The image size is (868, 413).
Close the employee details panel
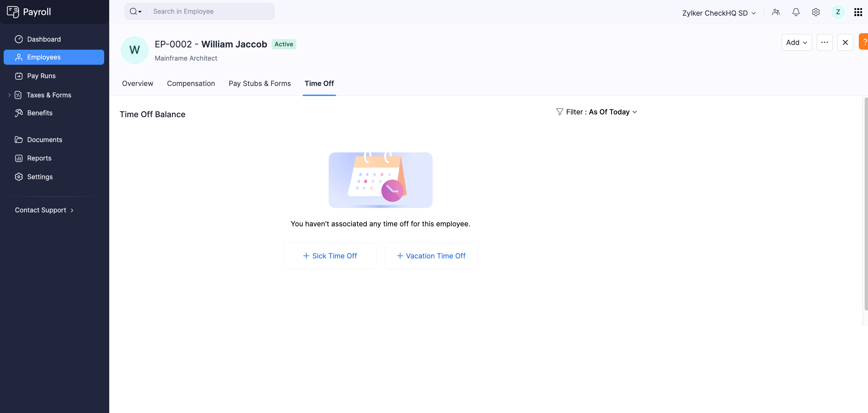click(845, 42)
